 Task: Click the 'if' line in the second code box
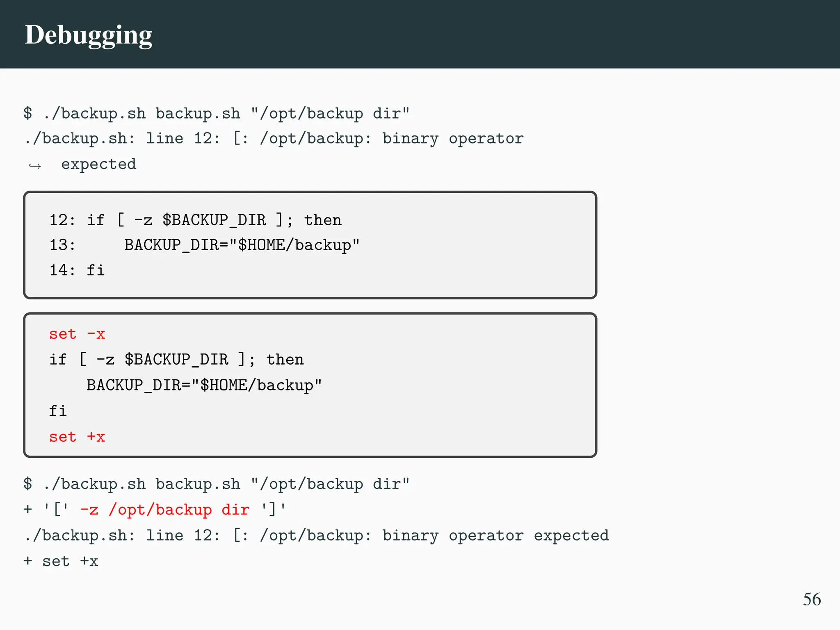176,360
